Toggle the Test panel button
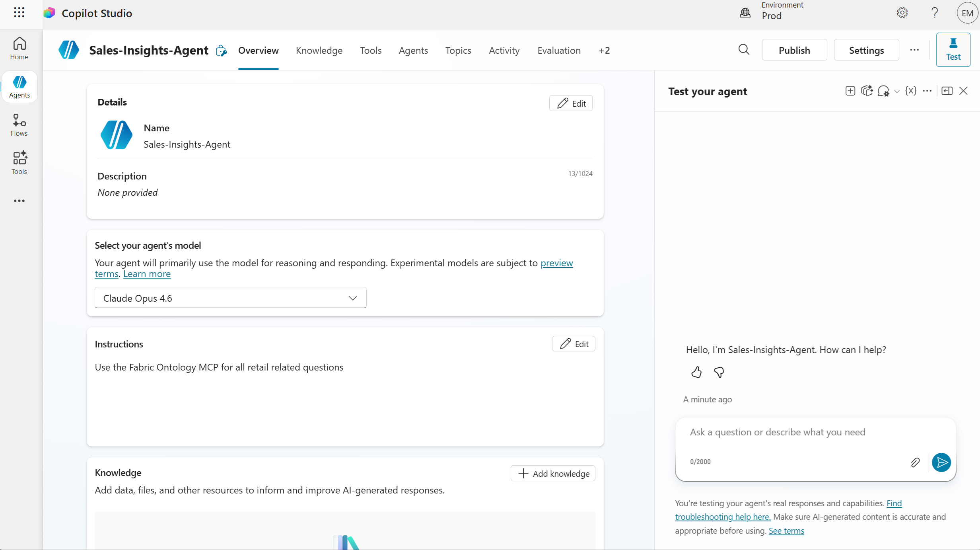 click(953, 50)
